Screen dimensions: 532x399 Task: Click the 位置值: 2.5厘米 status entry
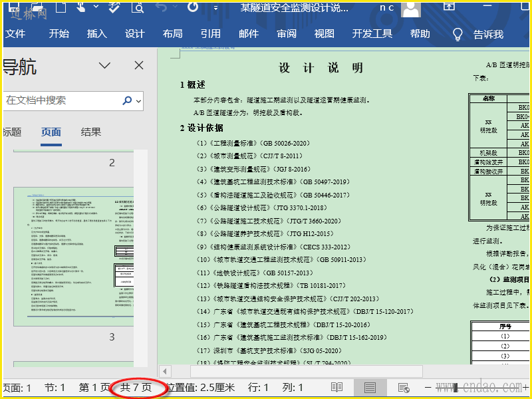point(201,388)
